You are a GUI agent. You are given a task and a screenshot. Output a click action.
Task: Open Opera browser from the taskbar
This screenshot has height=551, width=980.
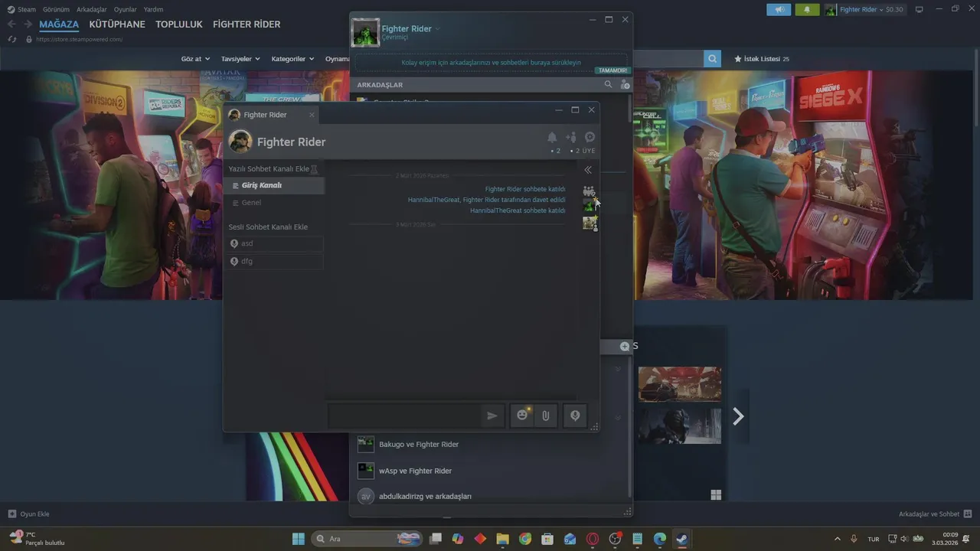(593, 539)
